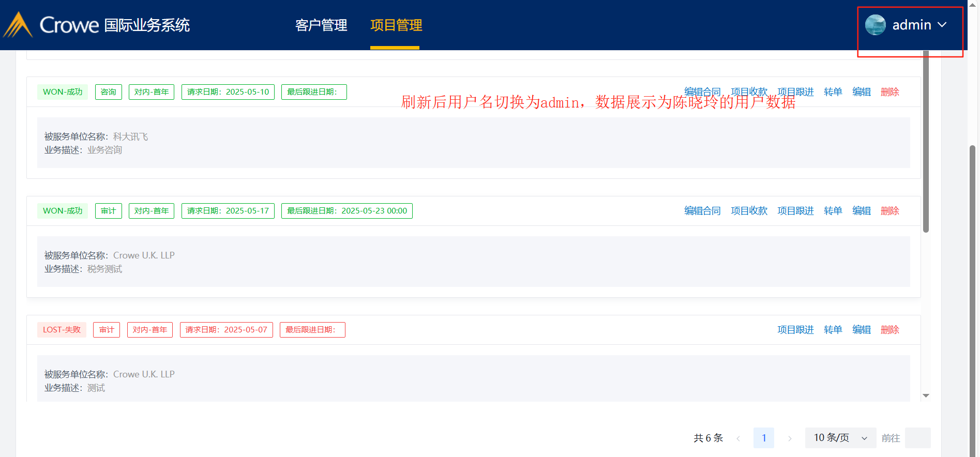This screenshot has height=457, width=980.
Task: Open 项目收款 for the 税务测试 project
Action: pos(749,211)
